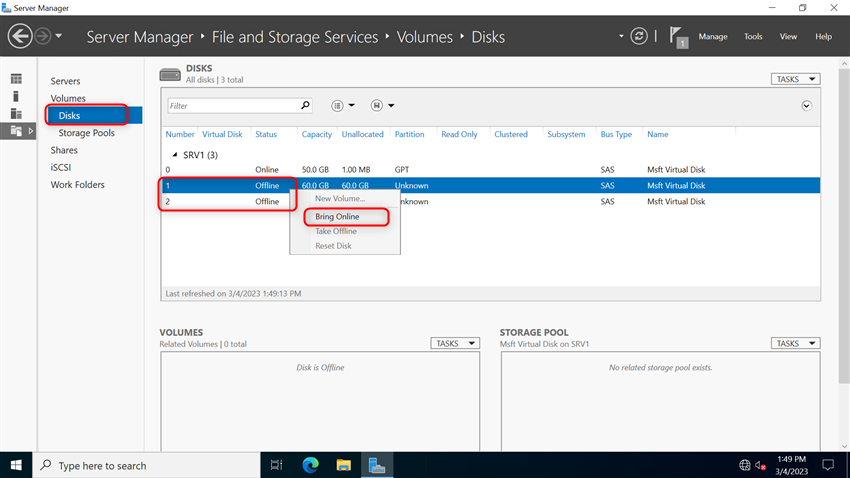Select File and Storage Services sidebar icon
This screenshot has height=478, width=850.
click(16, 131)
